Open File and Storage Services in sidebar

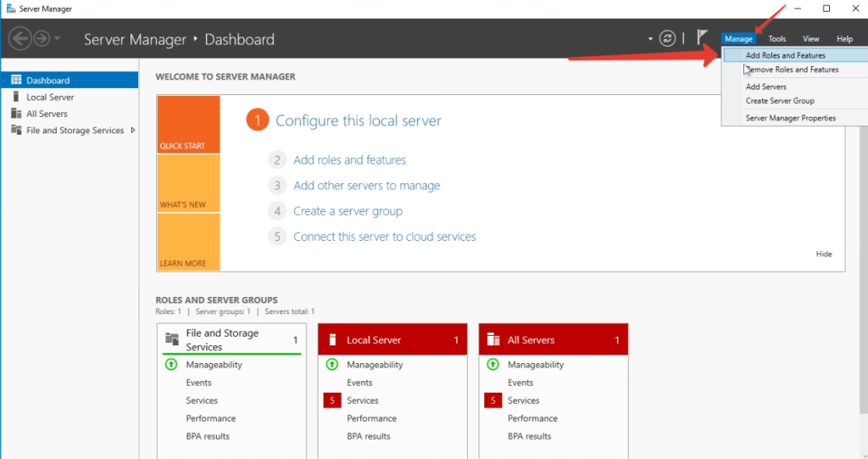pos(70,131)
